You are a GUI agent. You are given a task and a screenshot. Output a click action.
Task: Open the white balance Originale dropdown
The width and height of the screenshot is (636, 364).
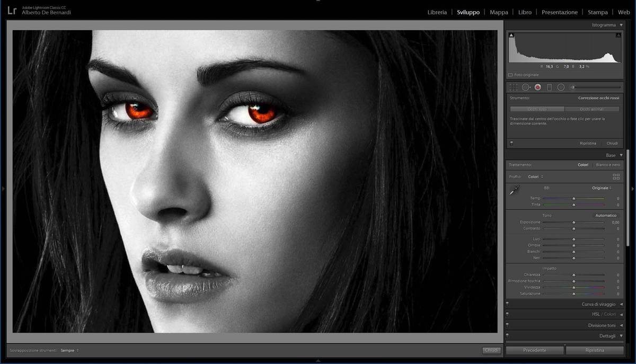point(602,188)
